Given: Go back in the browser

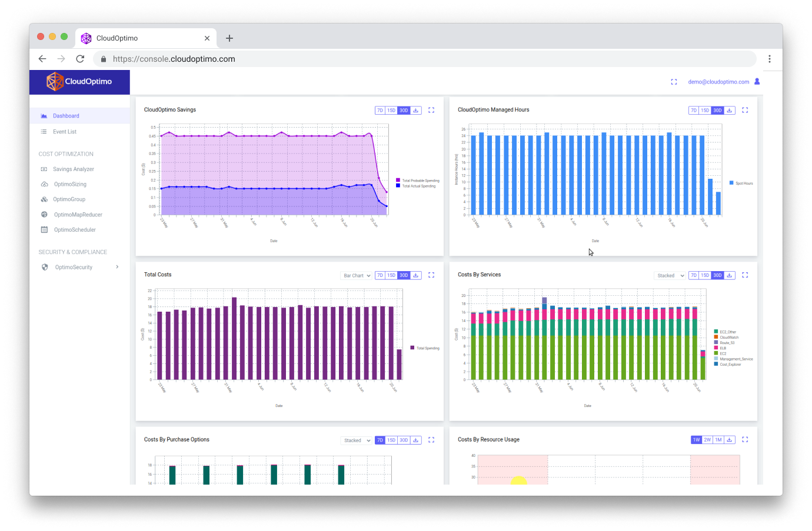Looking at the screenshot, I should coord(42,59).
